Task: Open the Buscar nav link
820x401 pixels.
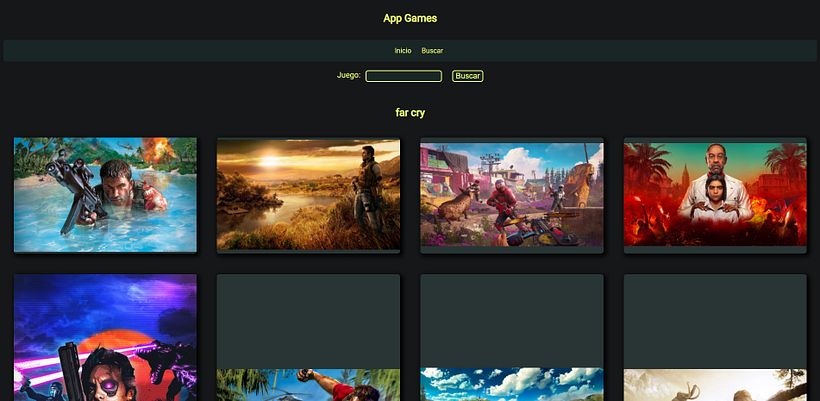Action: 432,51
